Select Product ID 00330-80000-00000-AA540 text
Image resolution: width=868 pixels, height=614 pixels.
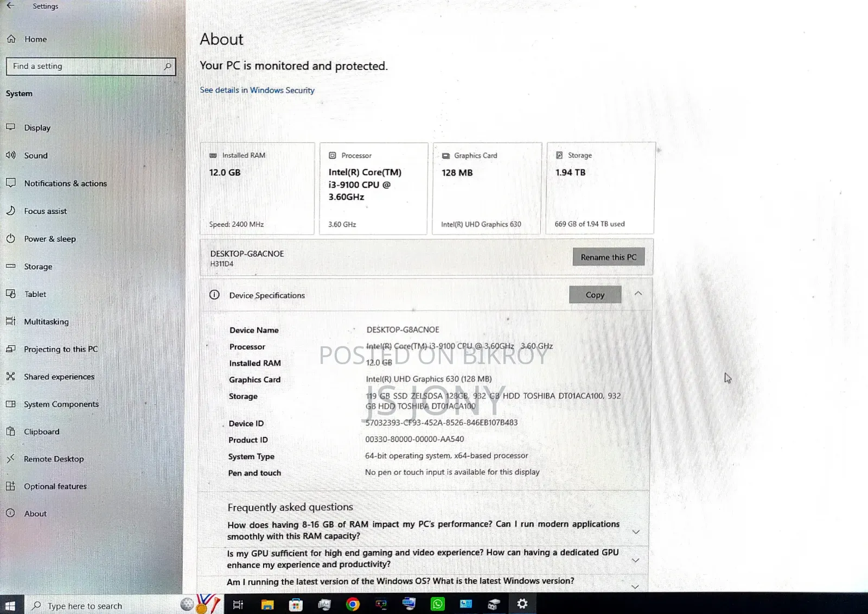click(x=414, y=439)
